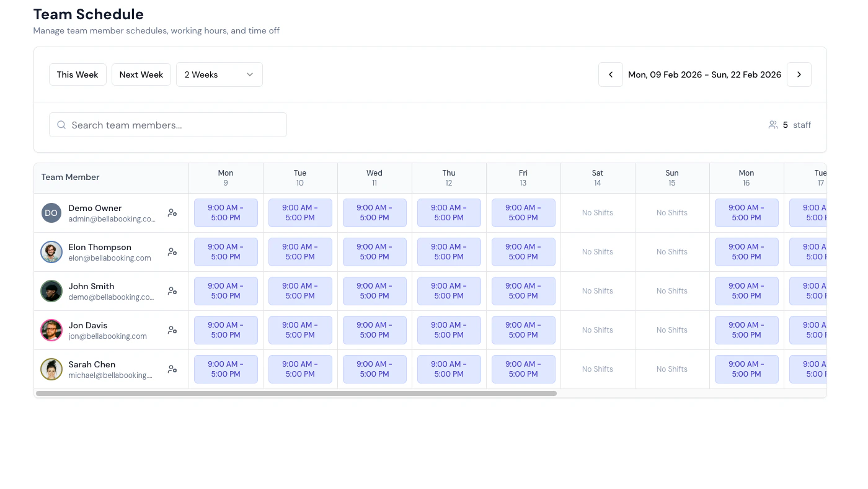Image resolution: width=868 pixels, height=489 pixels.
Task: Click Elon Thompson's profile avatar
Action: (51, 251)
